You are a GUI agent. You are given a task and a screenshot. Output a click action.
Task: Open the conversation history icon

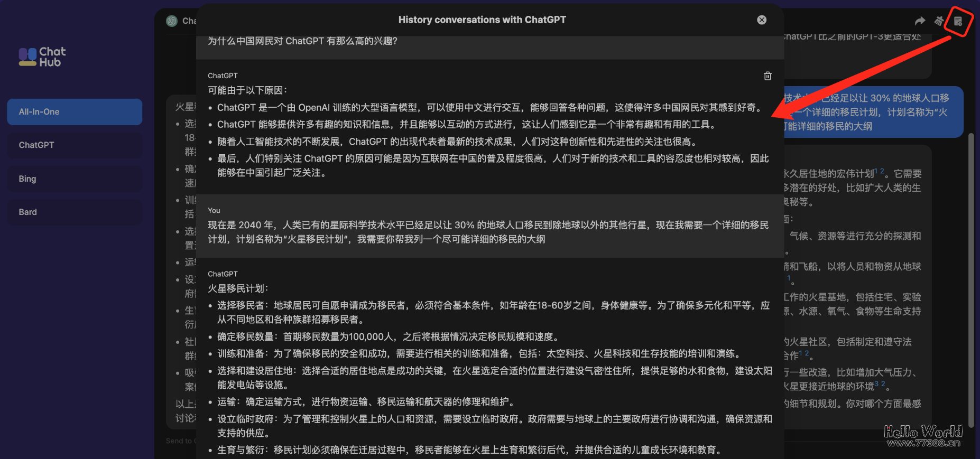coord(958,21)
